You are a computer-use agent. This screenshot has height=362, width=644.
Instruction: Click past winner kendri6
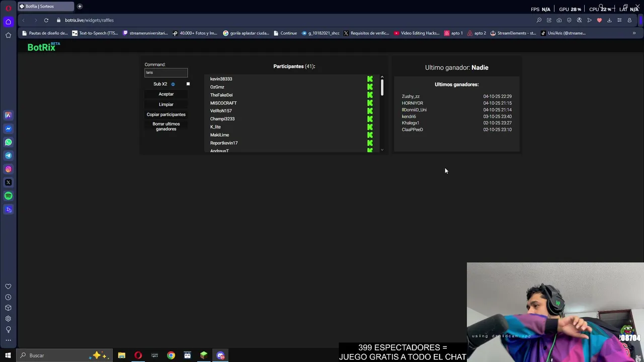click(x=409, y=117)
